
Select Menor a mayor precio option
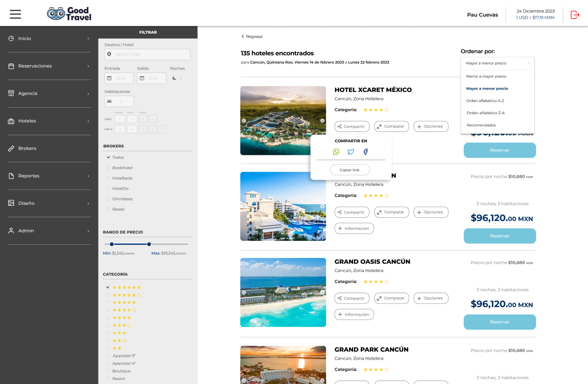pos(486,76)
